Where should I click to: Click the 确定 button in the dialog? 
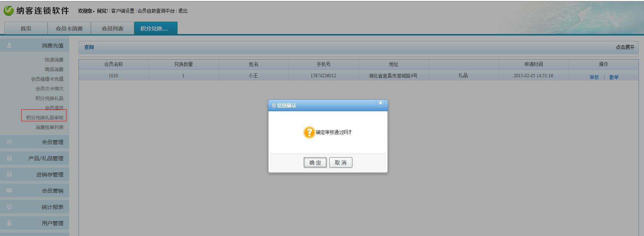point(315,163)
